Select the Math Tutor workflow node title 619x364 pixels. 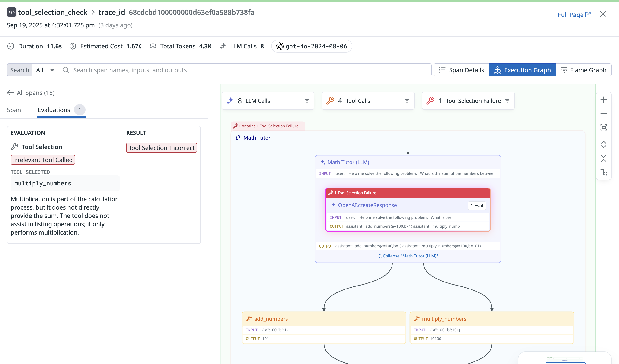(257, 138)
